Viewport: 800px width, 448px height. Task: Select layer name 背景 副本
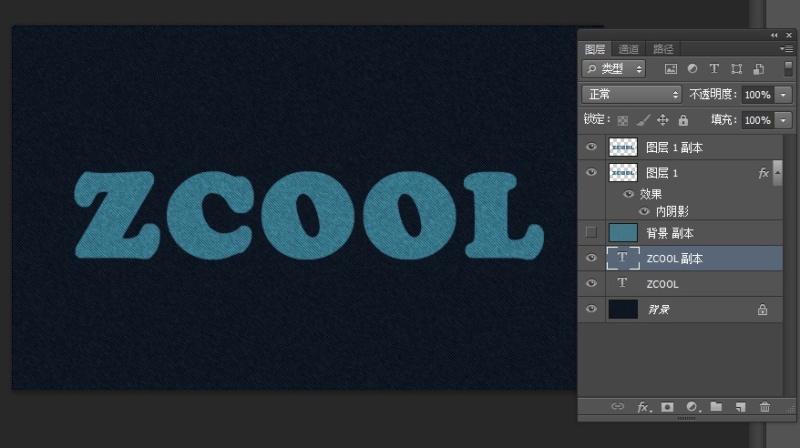pyautogui.click(x=670, y=233)
